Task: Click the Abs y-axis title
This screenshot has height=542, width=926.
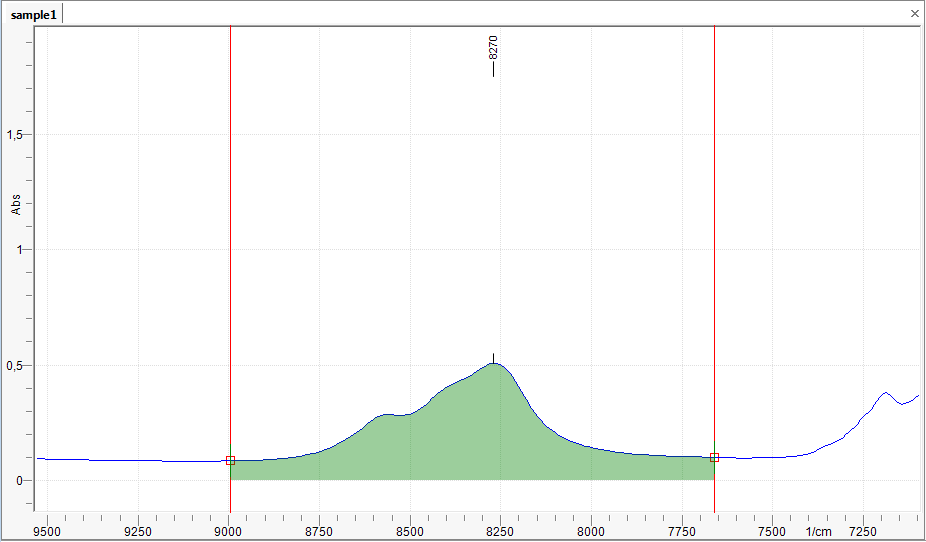Action: (x=16, y=205)
